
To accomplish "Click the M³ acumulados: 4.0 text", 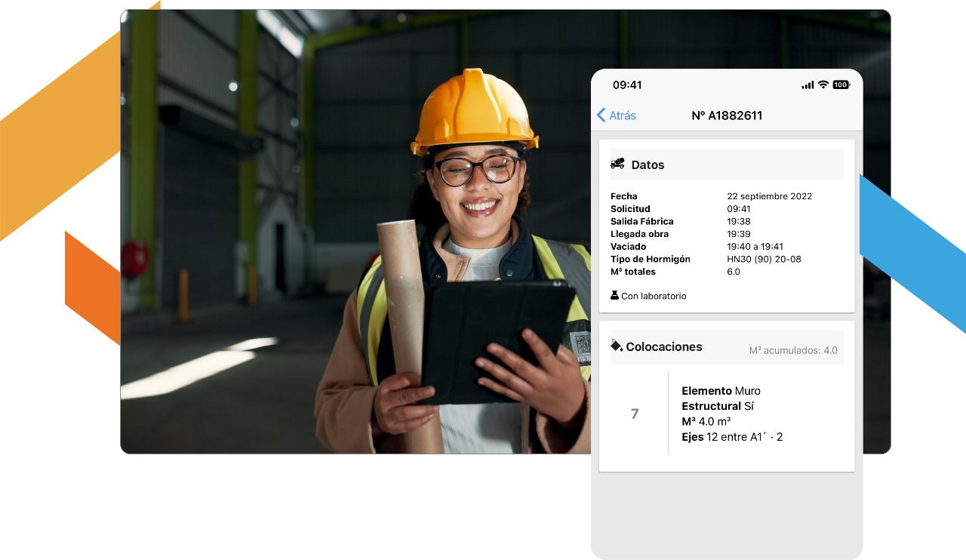I will [x=792, y=350].
